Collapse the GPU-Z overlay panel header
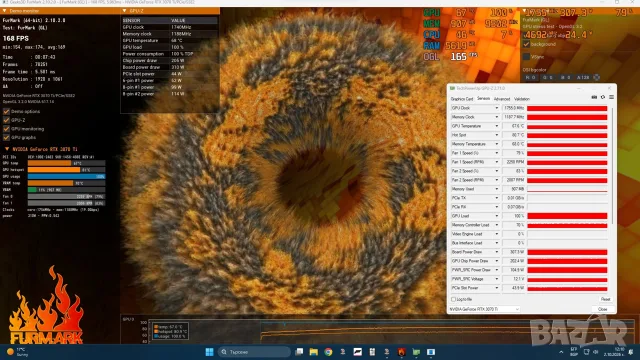 [124, 11]
